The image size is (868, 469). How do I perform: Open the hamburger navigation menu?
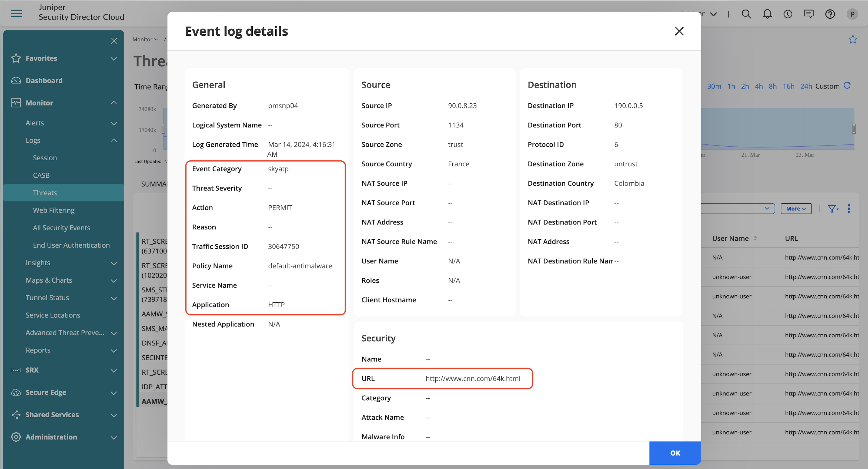16,14
